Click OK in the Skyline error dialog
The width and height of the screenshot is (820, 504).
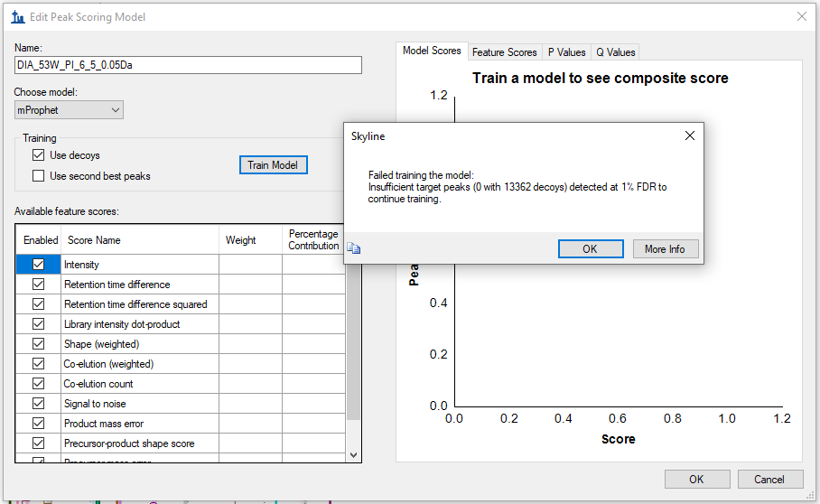(x=590, y=249)
